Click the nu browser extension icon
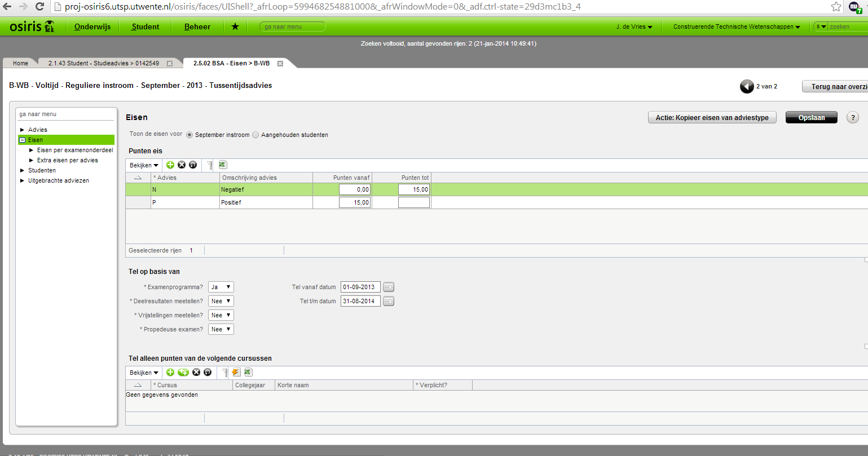This screenshot has width=868, height=456. pos(855,7)
